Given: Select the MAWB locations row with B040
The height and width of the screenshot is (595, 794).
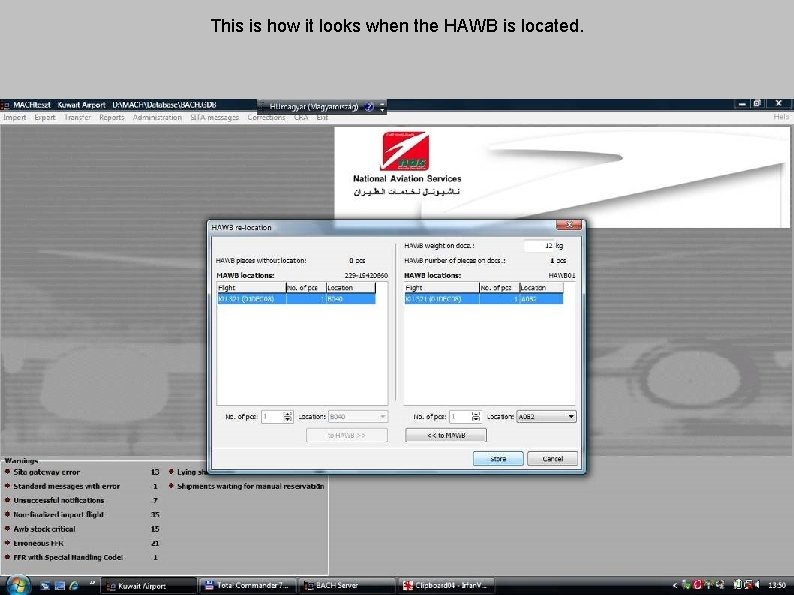Looking at the screenshot, I should (x=296, y=299).
